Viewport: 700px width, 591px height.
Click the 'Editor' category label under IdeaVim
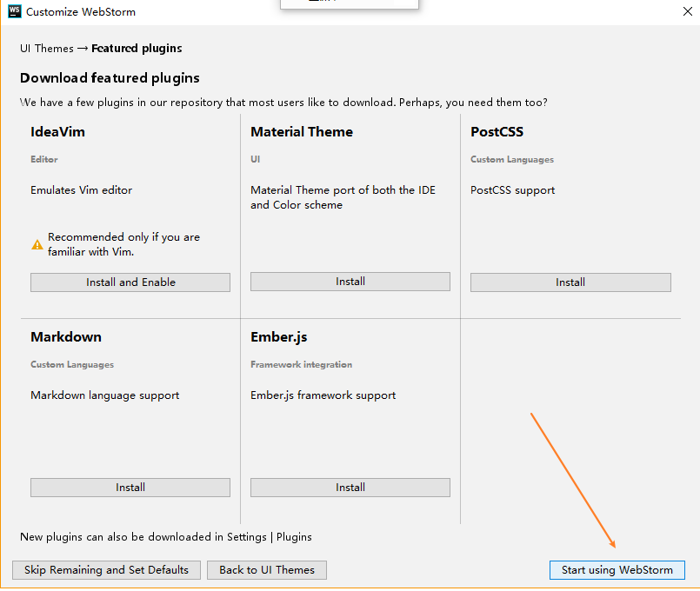pos(44,159)
